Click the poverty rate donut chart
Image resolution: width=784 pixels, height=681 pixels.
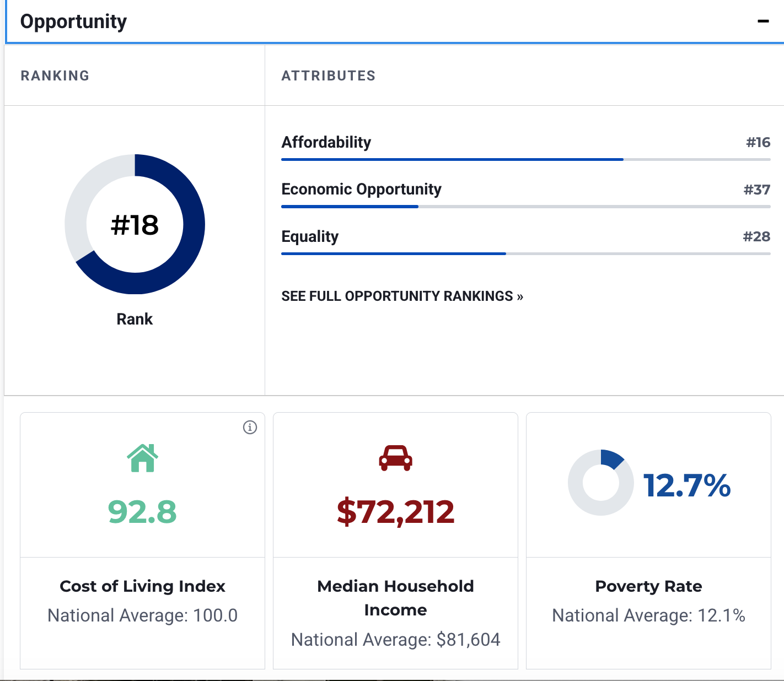[601, 483]
